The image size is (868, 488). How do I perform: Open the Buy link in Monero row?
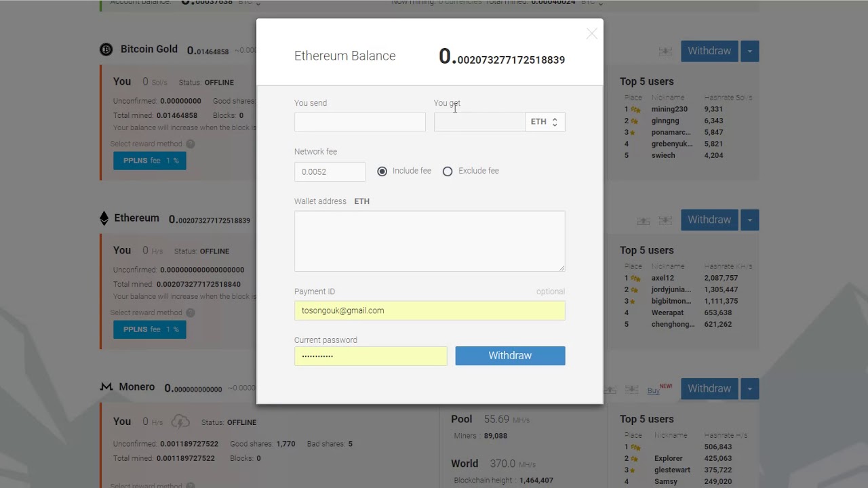coord(653,390)
